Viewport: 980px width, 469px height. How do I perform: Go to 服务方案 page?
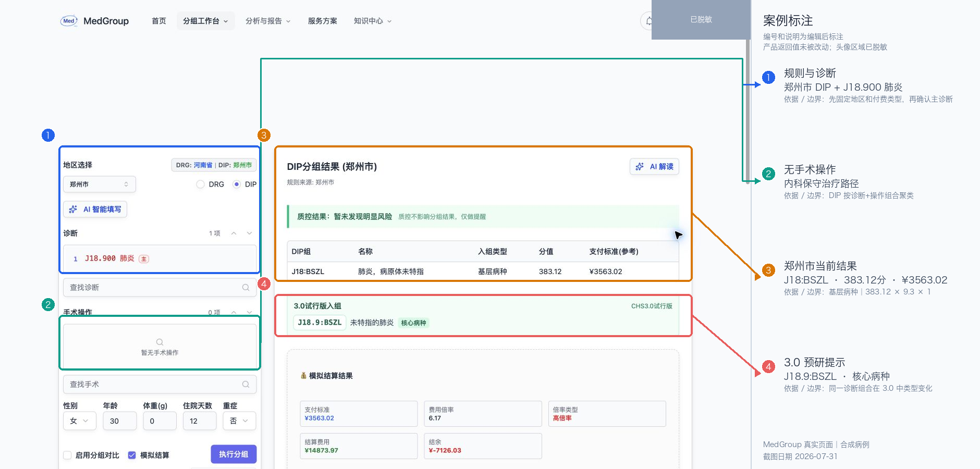[323, 21]
